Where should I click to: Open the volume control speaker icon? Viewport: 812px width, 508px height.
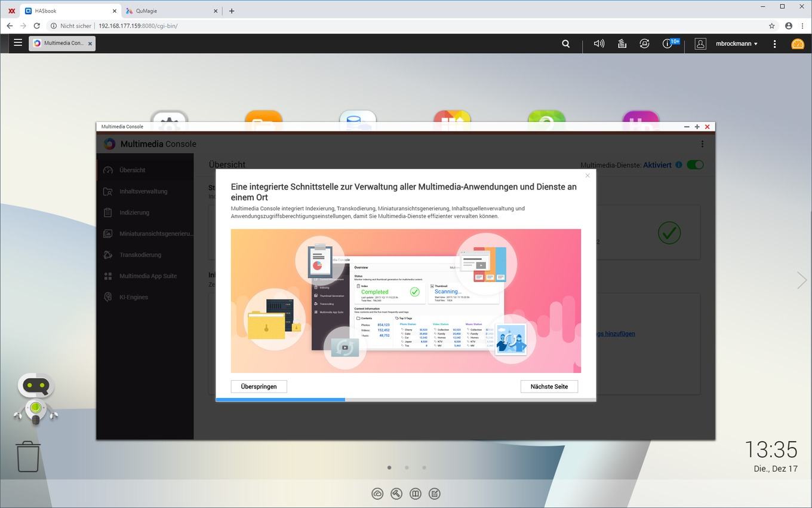[x=599, y=44]
